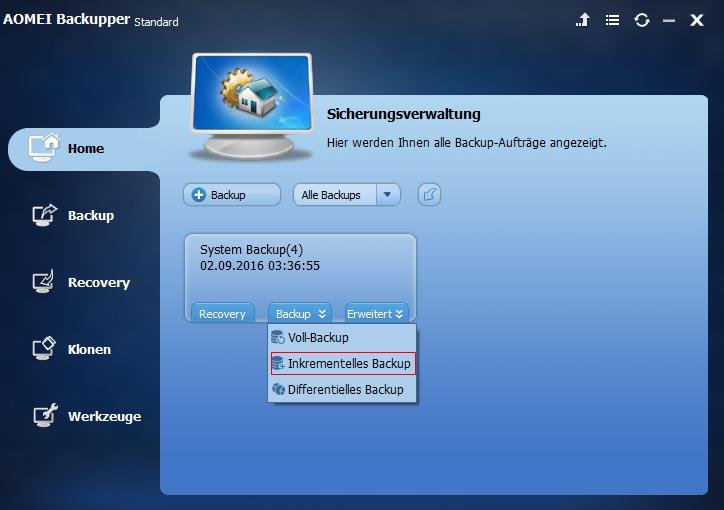Minimize the AOMEI Backupper window
724x510 pixels.
coord(669,21)
